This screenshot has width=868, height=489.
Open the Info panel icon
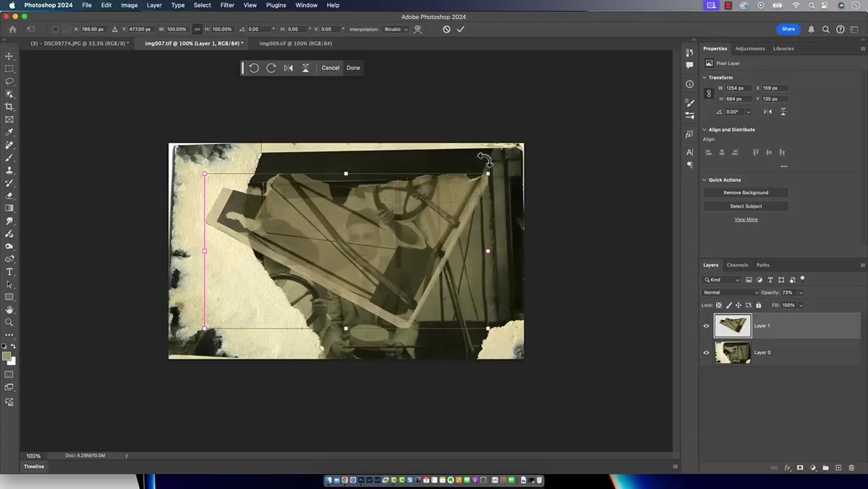[689, 84]
